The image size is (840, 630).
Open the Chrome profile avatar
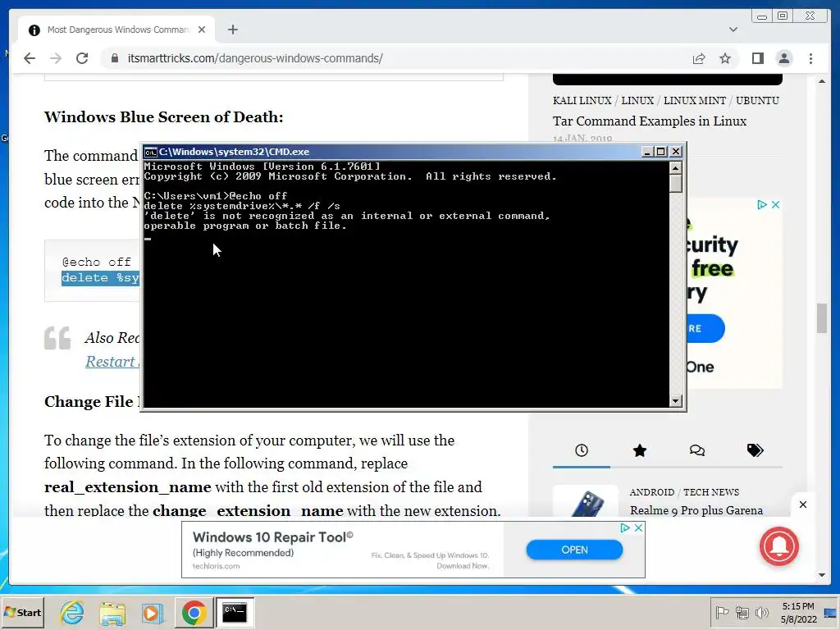(x=783, y=58)
